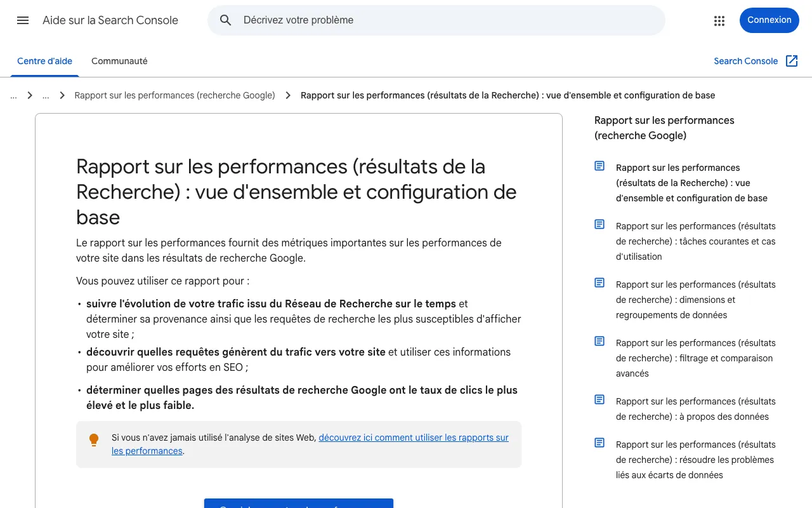Open breadcrumb 'Rapport sur les performances (recherche Google)'

(x=175, y=95)
